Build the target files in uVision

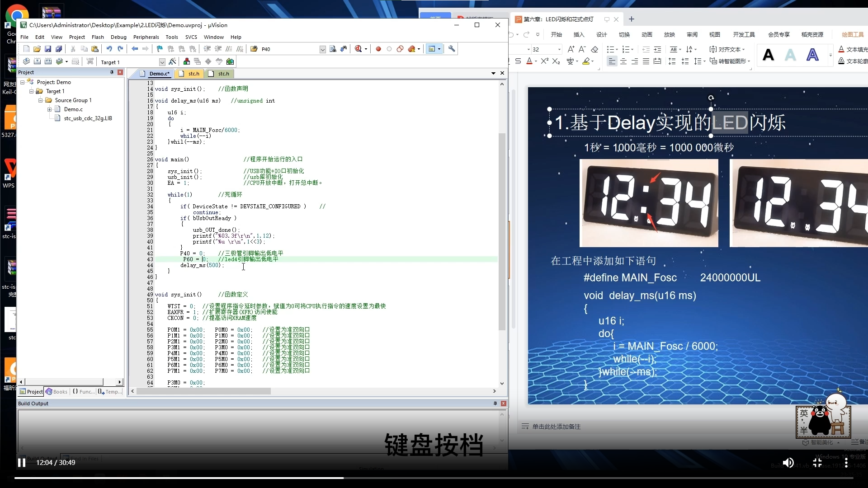pyautogui.click(x=37, y=61)
